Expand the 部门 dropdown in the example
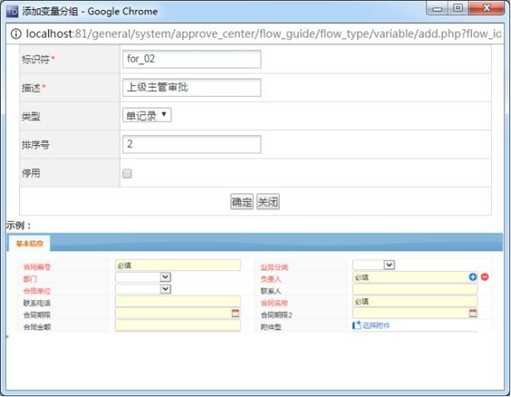The image size is (511, 397). click(165, 277)
